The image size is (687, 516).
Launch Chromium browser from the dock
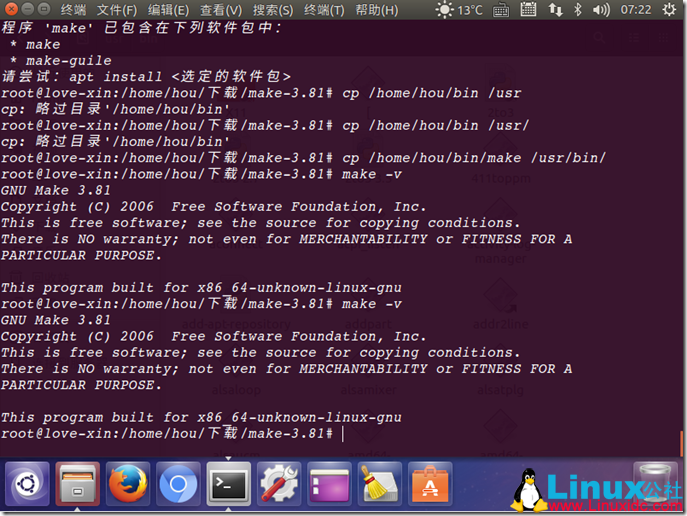[x=178, y=484]
